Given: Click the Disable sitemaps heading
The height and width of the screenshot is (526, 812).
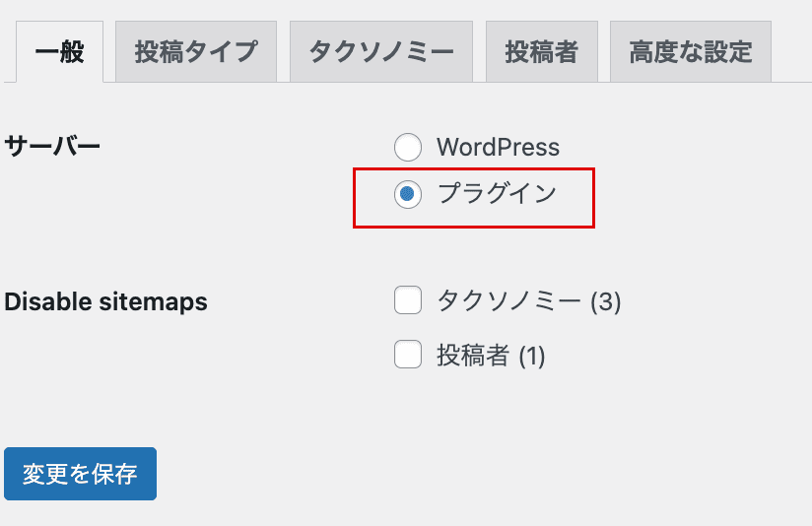Looking at the screenshot, I should 105,301.
